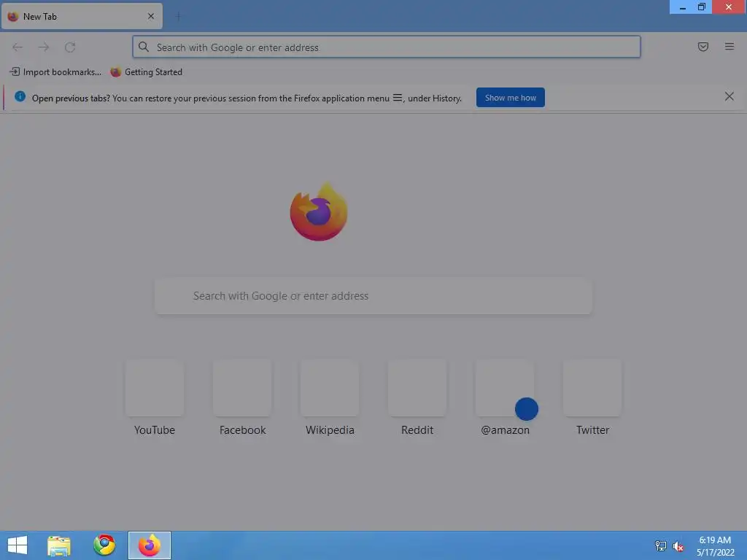
Task: Open the Firefox application menu (hamburger icon)
Action: [729, 47]
